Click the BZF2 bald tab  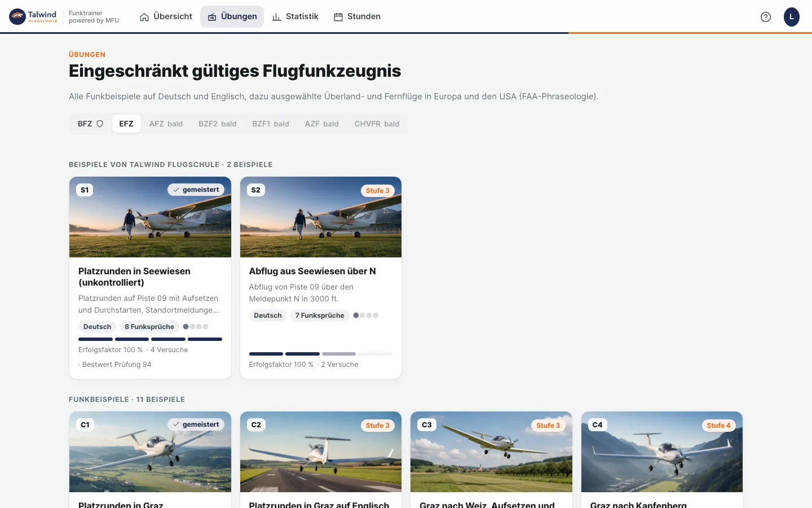pos(217,124)
